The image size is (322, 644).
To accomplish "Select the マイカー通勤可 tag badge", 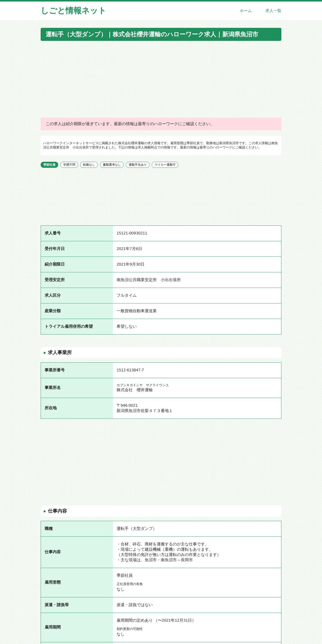I will 165,165.
